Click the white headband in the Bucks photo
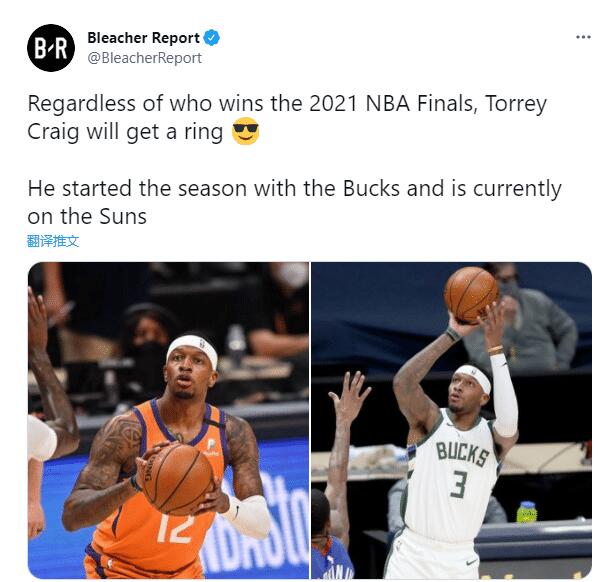The image size is (599, 582). tap(474, 377)
